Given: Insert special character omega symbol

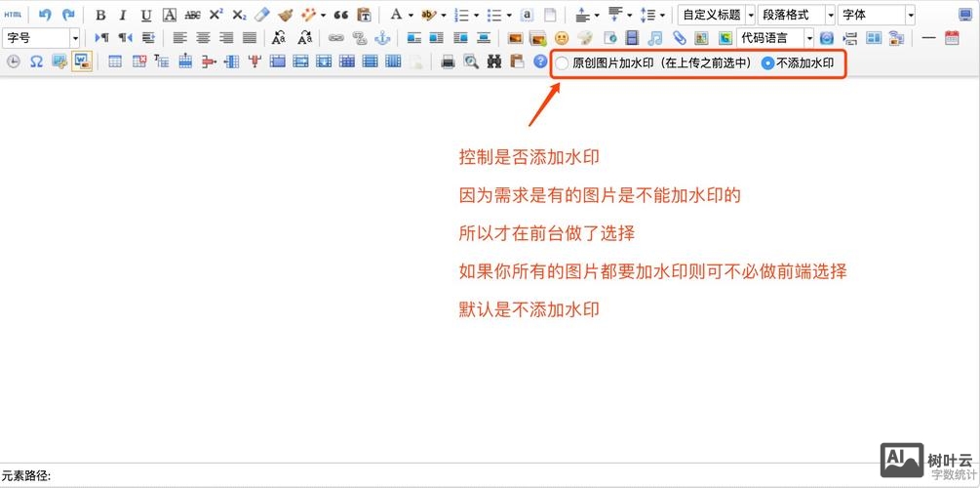Looking at the screenshot, I should 37,61.
